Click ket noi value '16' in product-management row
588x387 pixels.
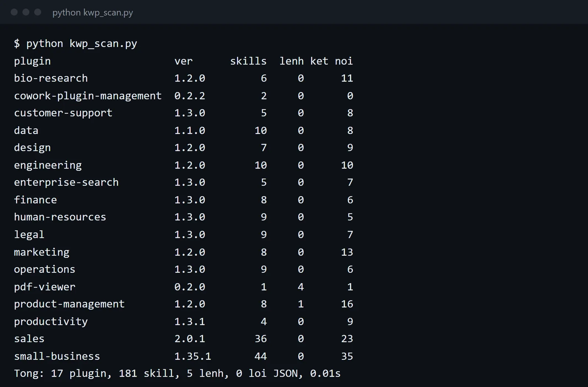point(347,304)
